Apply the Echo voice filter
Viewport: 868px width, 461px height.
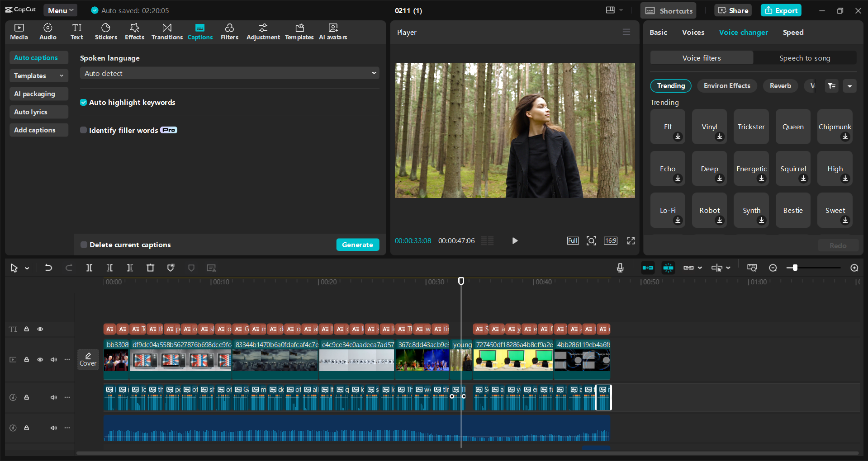(x=667, y=168)
